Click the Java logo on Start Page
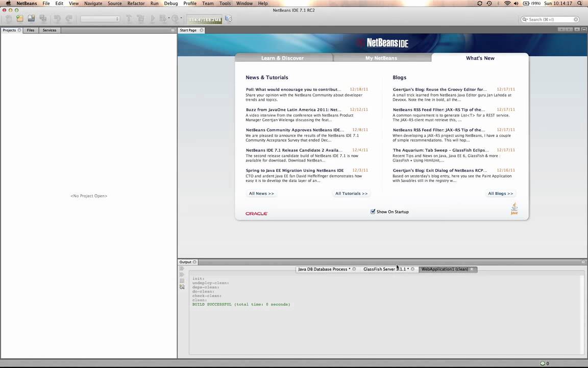Image resolution: width=588 pixels, height=368 pixels. (x=514, y=209)
